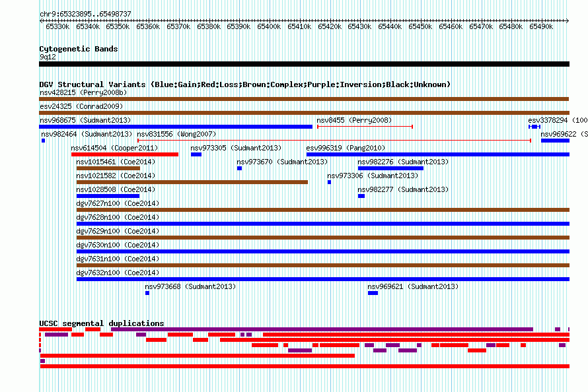Click nsv969621 (Sudmant2013) label

pos(413,286)
